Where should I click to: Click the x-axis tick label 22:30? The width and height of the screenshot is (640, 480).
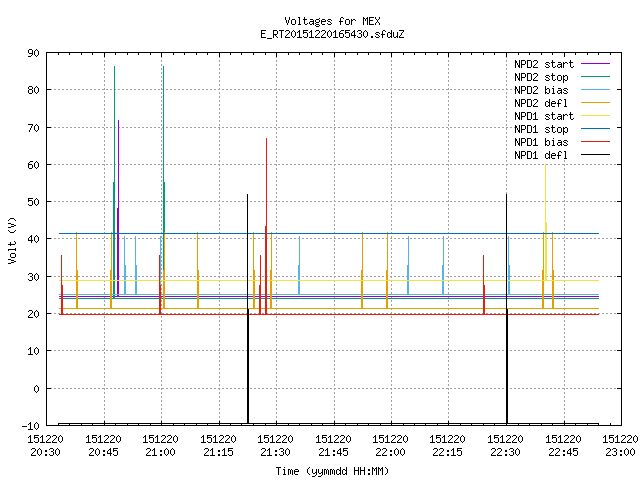(506, 452)
